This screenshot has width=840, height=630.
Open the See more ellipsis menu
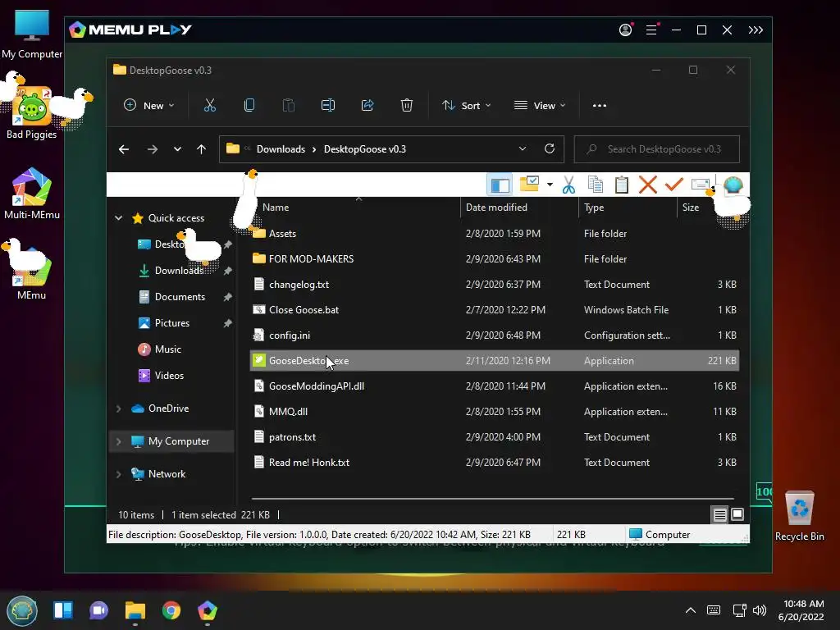600,106
